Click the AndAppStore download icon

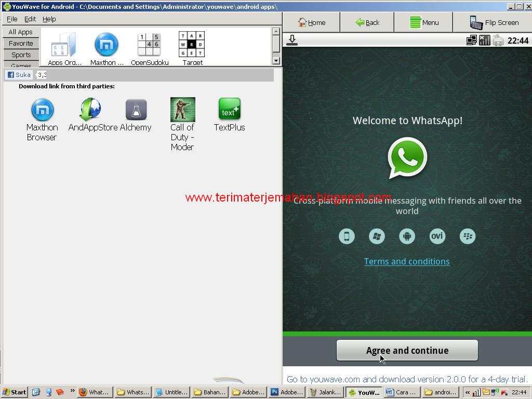tap(90, 109)
